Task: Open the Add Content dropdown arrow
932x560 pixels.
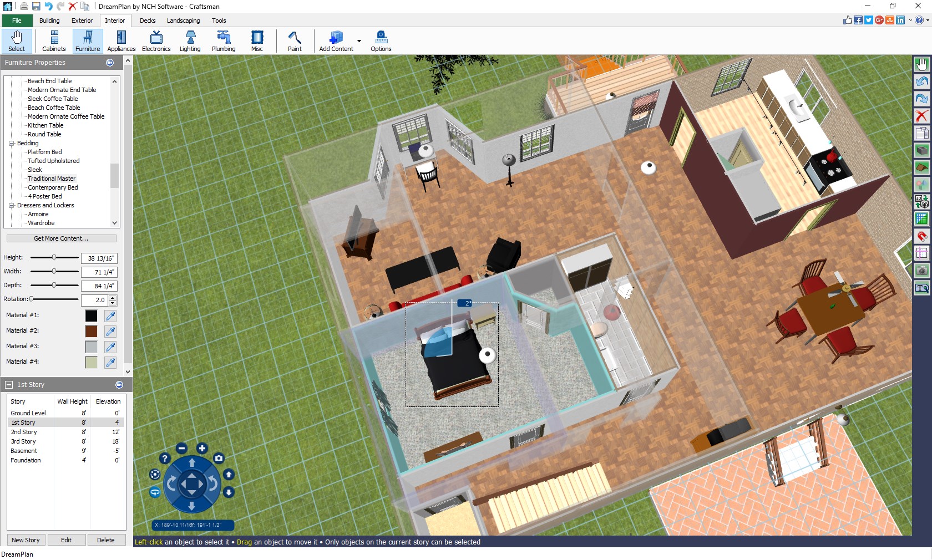Action: (x=359, y=41)
